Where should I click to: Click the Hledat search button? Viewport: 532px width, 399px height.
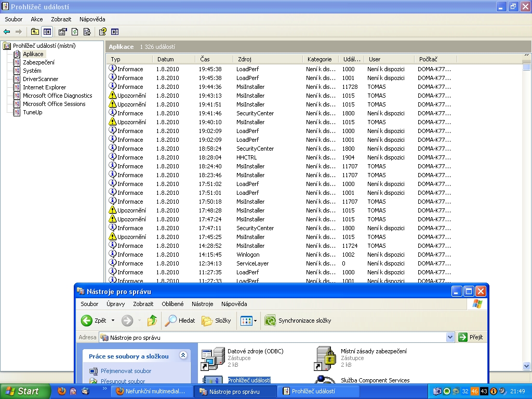coord(180,321)
